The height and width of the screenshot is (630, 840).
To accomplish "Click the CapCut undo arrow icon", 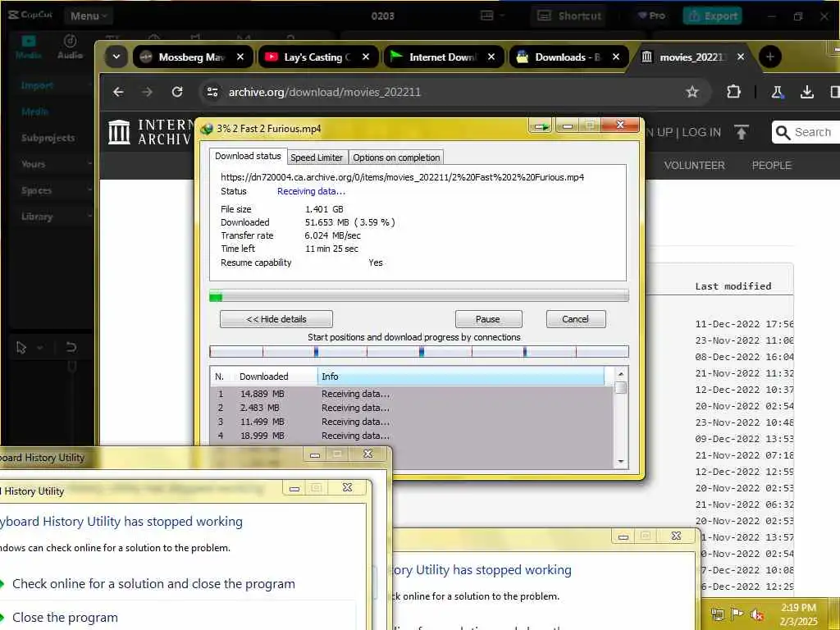I will [71, 347].
